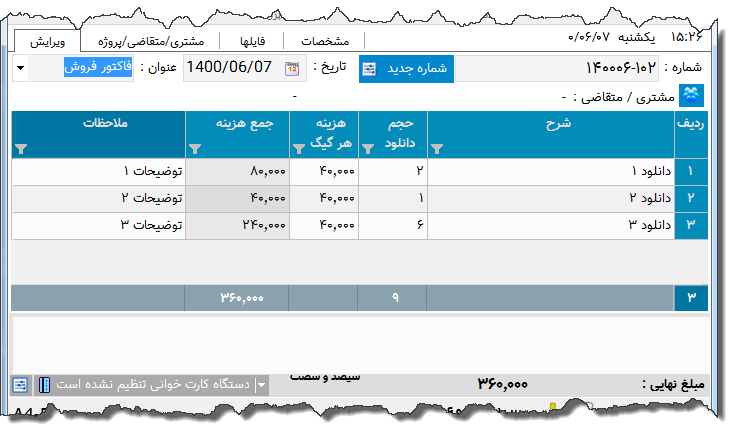Click the filter icon in ملاحظات column
Viewport: 734px width, 444px height.
21,147
